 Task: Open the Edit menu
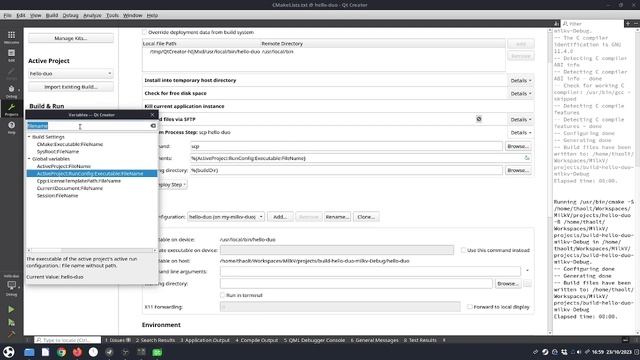pyautogui.click(x=21, y=15)
